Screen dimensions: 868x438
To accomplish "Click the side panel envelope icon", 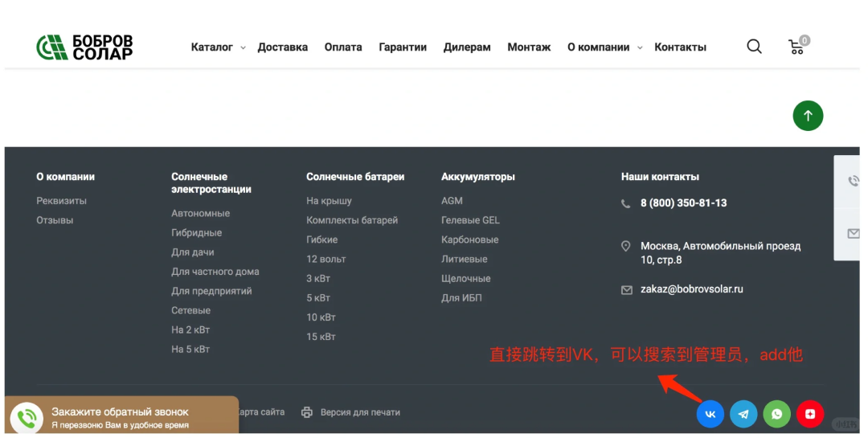I will [x=854, y=233].
